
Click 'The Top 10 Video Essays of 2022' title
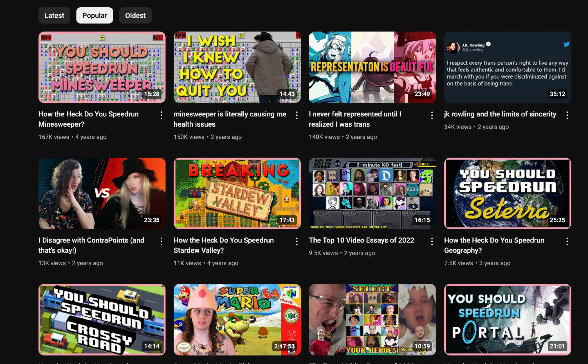361,240
